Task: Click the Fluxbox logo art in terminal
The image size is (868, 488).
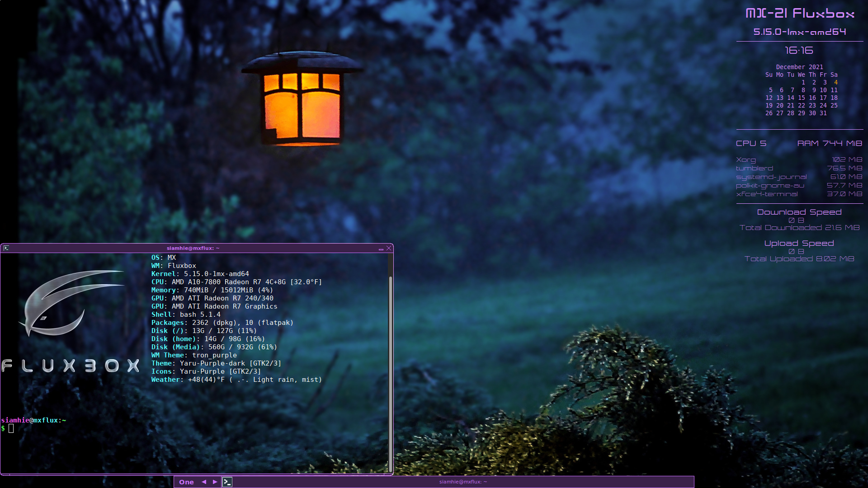Action: 71,321
